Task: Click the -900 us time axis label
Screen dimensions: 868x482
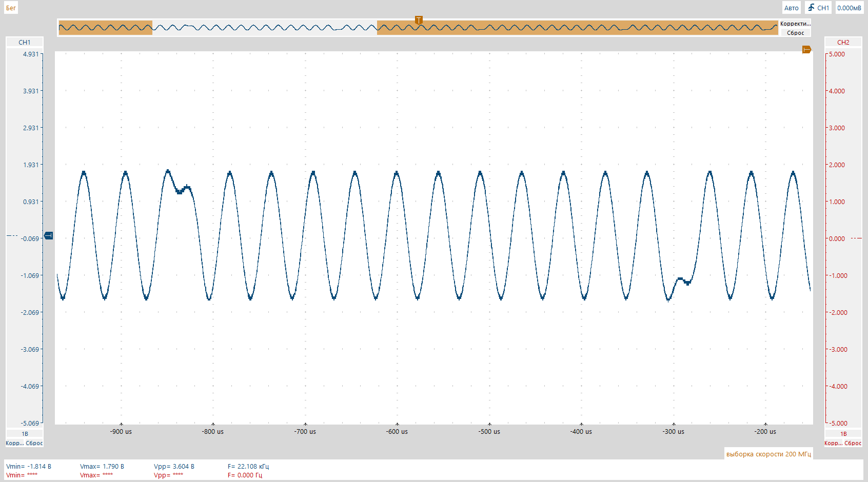Action: pyautogui.click(x=121, y=432)
